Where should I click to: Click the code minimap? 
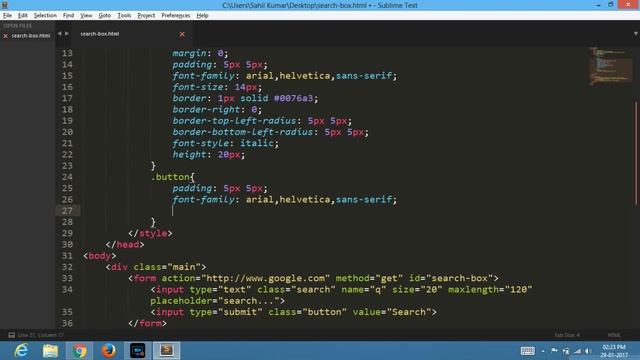[610, 66]
